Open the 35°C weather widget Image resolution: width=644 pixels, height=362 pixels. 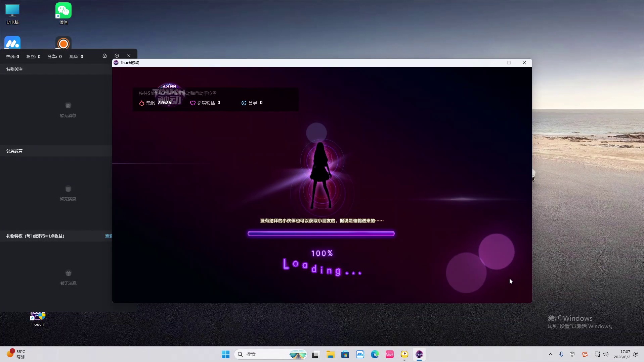coord(16,354)
